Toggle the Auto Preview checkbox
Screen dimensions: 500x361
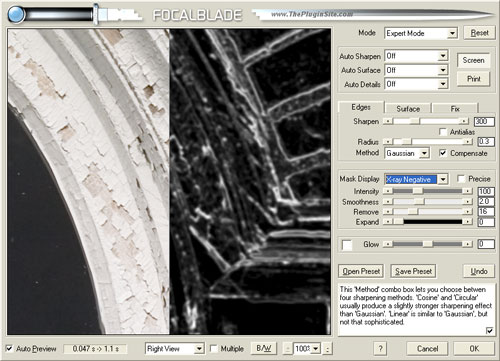9,349
